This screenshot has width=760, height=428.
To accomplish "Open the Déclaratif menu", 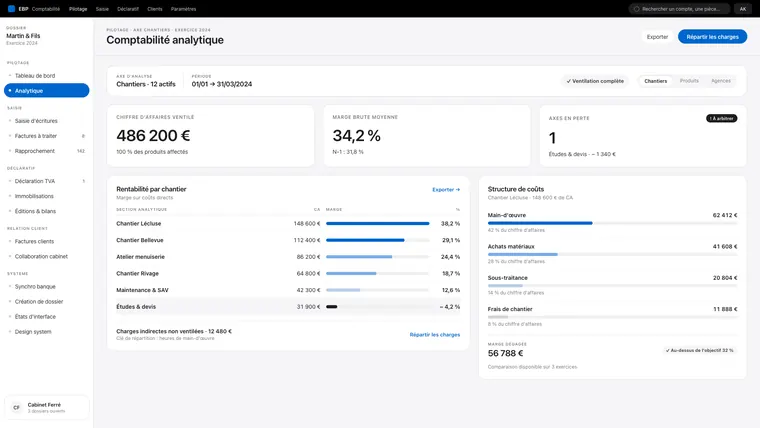I will (x=128, y=9).
